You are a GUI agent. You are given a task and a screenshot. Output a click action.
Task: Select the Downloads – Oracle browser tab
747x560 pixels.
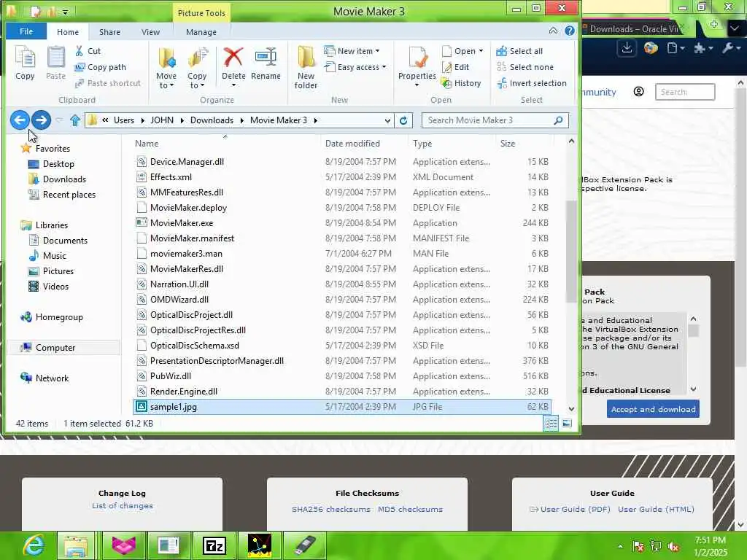(x=634, y=29)
